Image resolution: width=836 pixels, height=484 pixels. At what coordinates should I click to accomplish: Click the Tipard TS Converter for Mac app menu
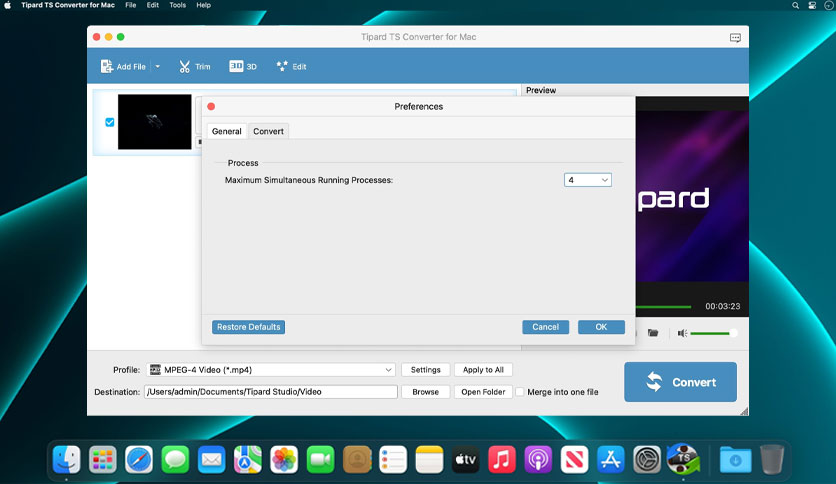[x=68, y=5]
